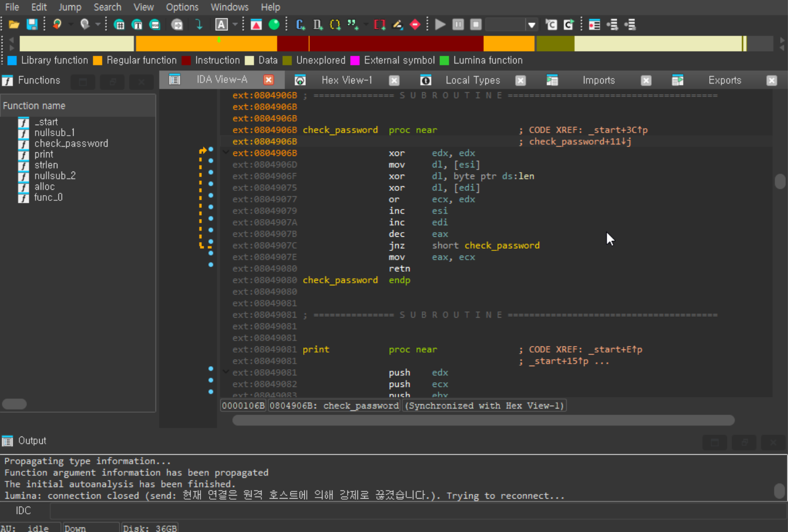Open the Jump menu
This screenshot has height=532, width=788.
point(69,7)
